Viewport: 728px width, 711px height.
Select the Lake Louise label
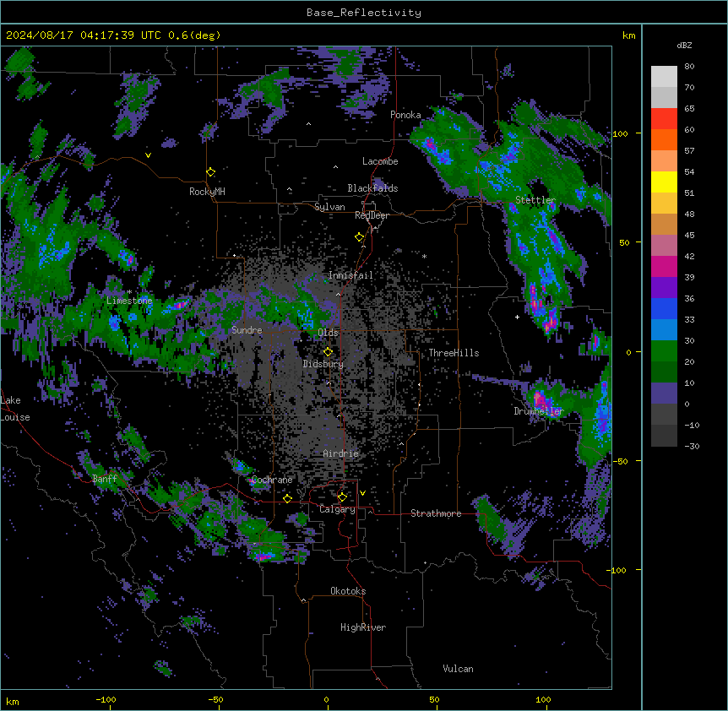click(x=15, y=409)
